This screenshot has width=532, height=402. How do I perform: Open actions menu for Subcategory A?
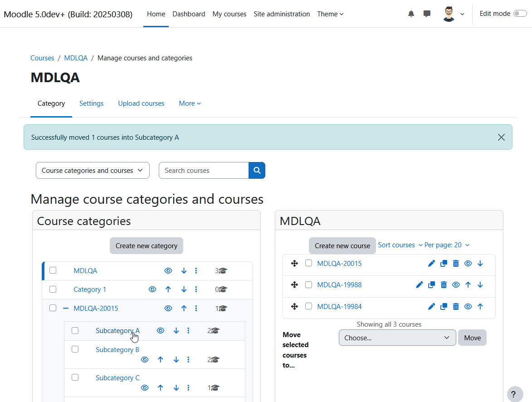click(x=188, y=331)
